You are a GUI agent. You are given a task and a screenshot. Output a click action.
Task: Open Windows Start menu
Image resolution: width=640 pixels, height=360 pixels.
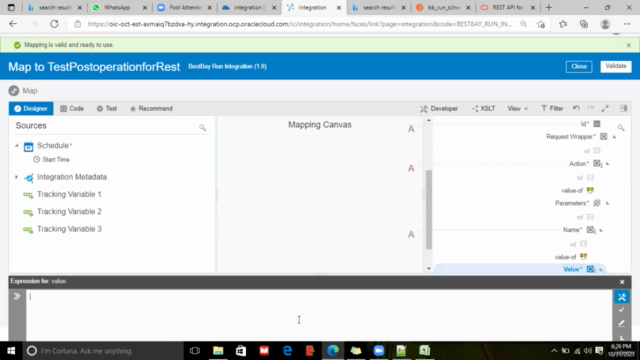pos(11,351)
